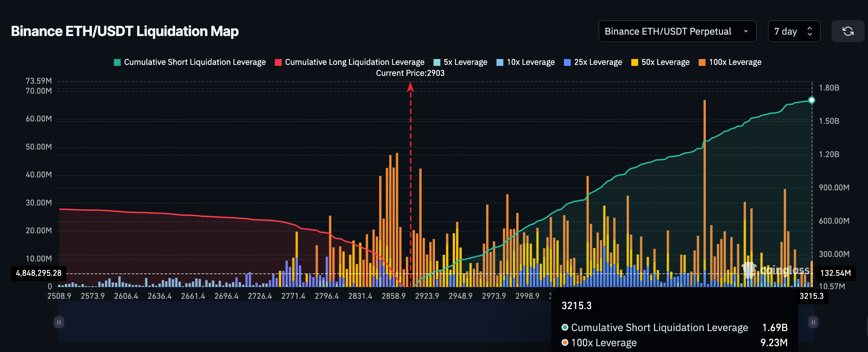Toggle the 25x Leverage legend item
Viewport: 868px width, 352px height.
coord(593,62)
